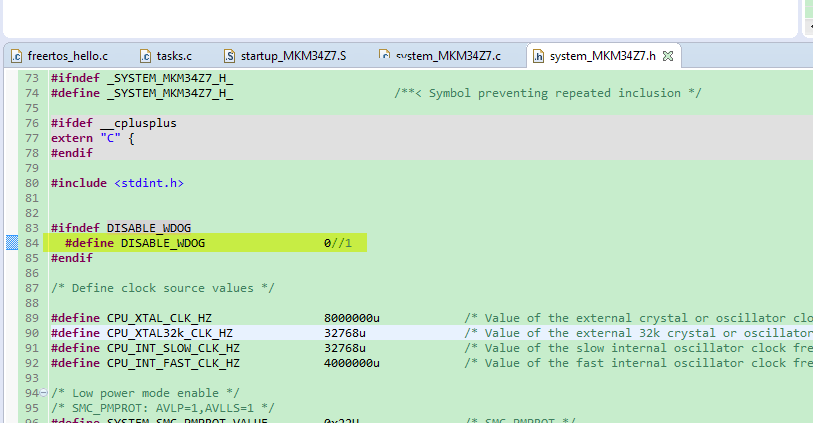
Task: Close the system_MKM34Z7.h editor tab
Action: pos(669,55)
